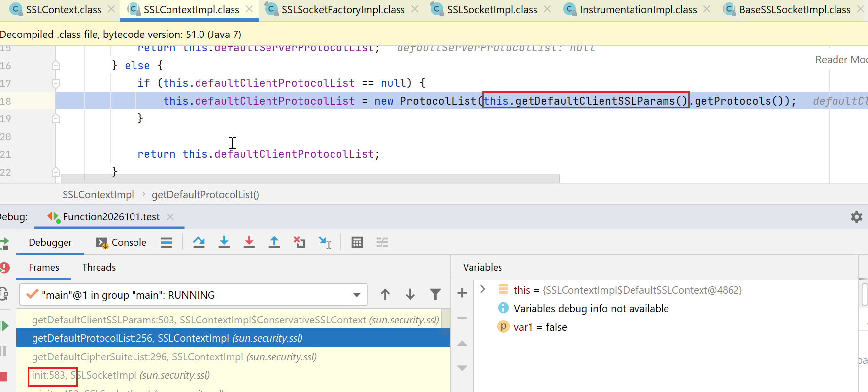
Task: Add a new watch with plus icon
Action: (462, 293)
